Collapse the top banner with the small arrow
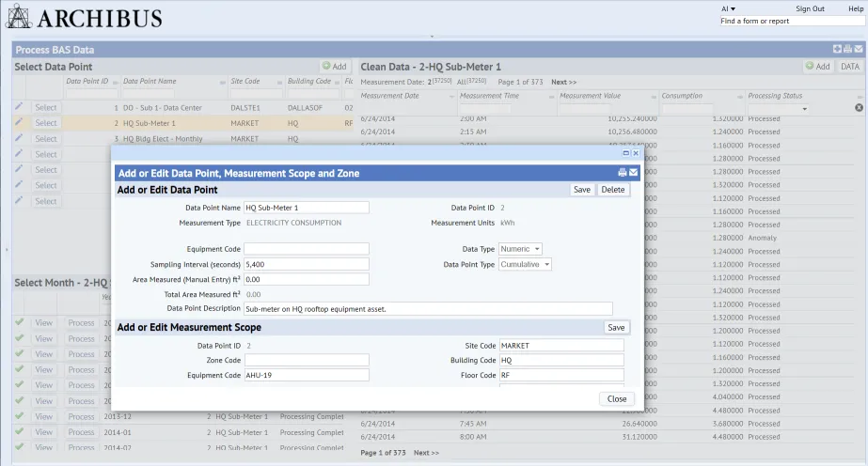 pos(432,37)
